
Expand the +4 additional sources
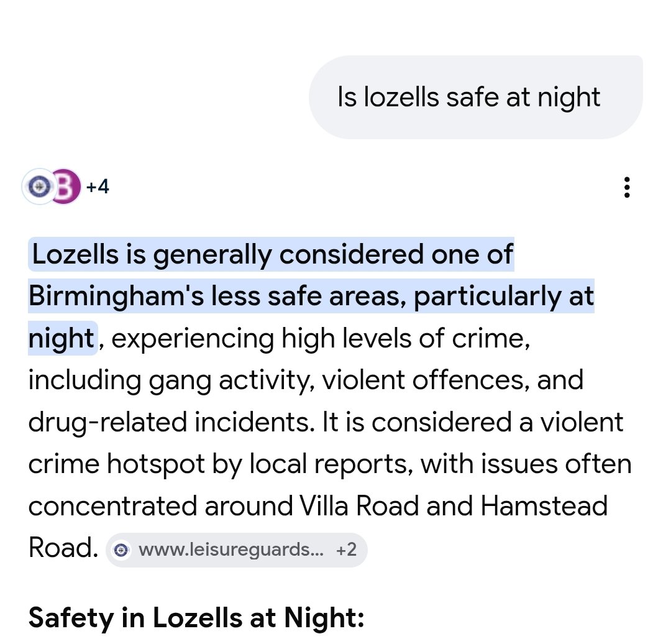click(x=96, y=186)
